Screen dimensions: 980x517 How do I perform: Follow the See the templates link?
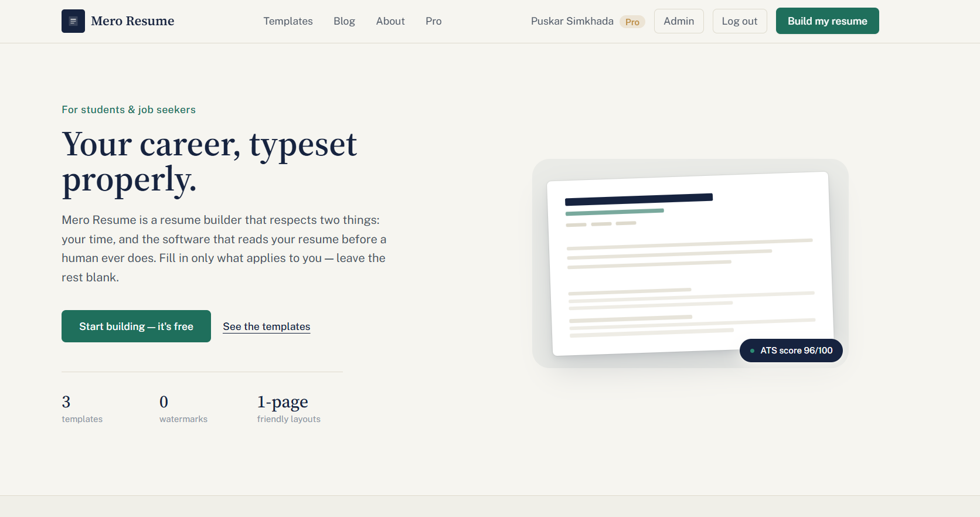click(267, 326)
